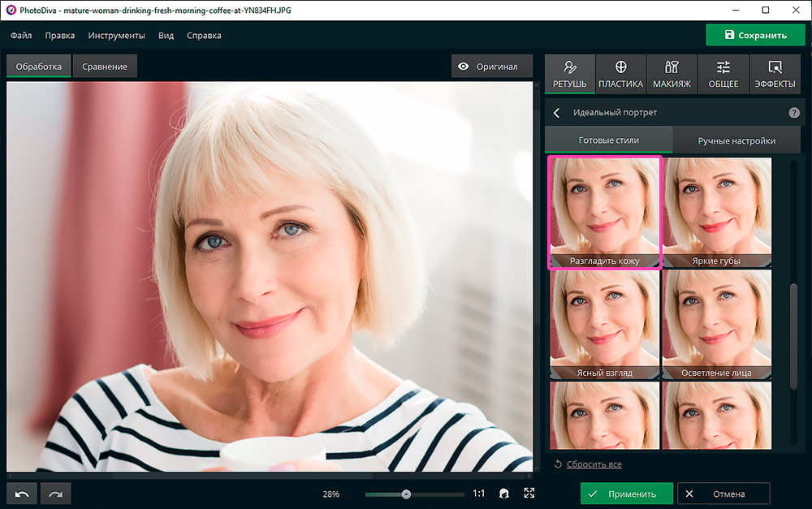The height and width of the screenshot is (509, 812).
Task: Switch to the Пластика section
Action: click(x=620, y=75)
